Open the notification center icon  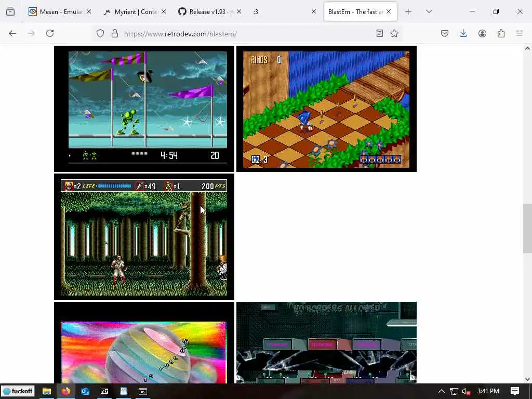(515, 391)
